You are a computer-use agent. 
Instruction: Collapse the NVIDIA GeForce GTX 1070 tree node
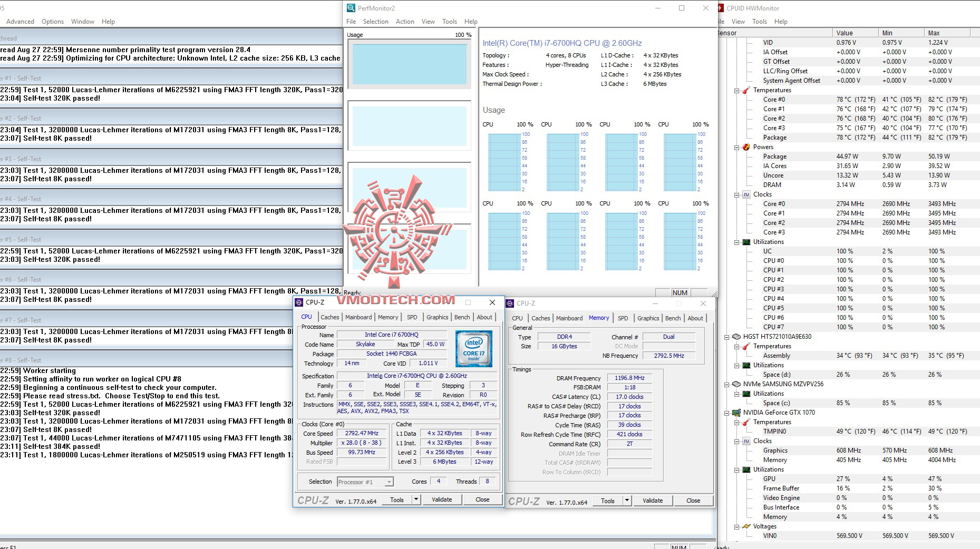click(726, 413)
